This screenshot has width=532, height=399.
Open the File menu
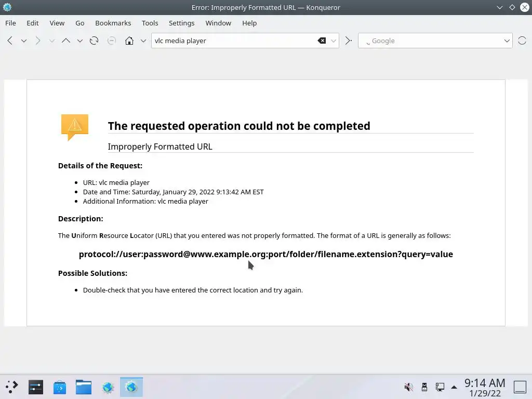coord(10,23)
